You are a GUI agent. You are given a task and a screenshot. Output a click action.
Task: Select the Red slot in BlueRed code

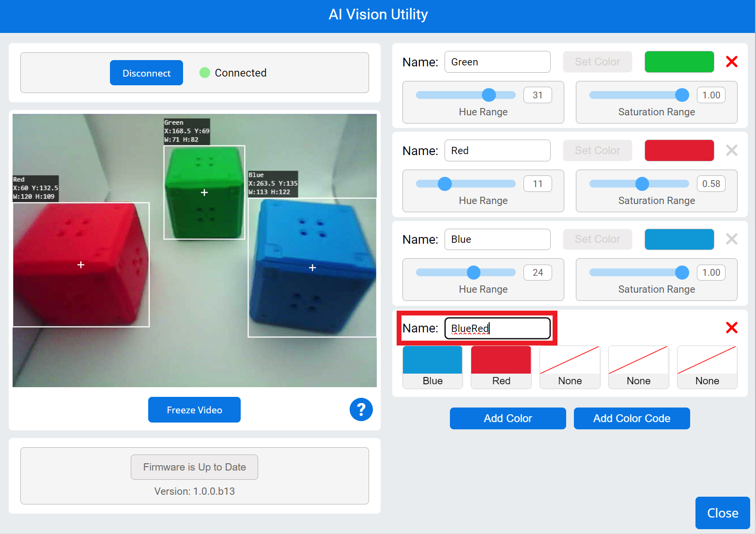501,367
